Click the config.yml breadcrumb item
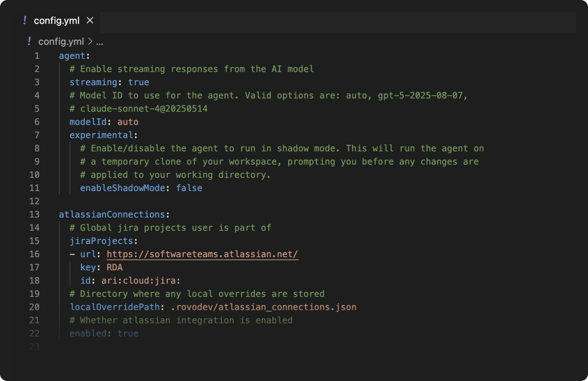This screenshot has height=381, width=588. 61,41
